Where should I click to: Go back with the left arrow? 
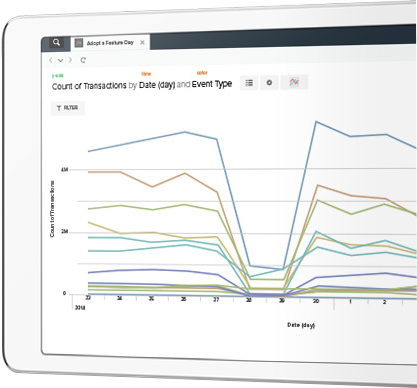[x=51, y=60]
